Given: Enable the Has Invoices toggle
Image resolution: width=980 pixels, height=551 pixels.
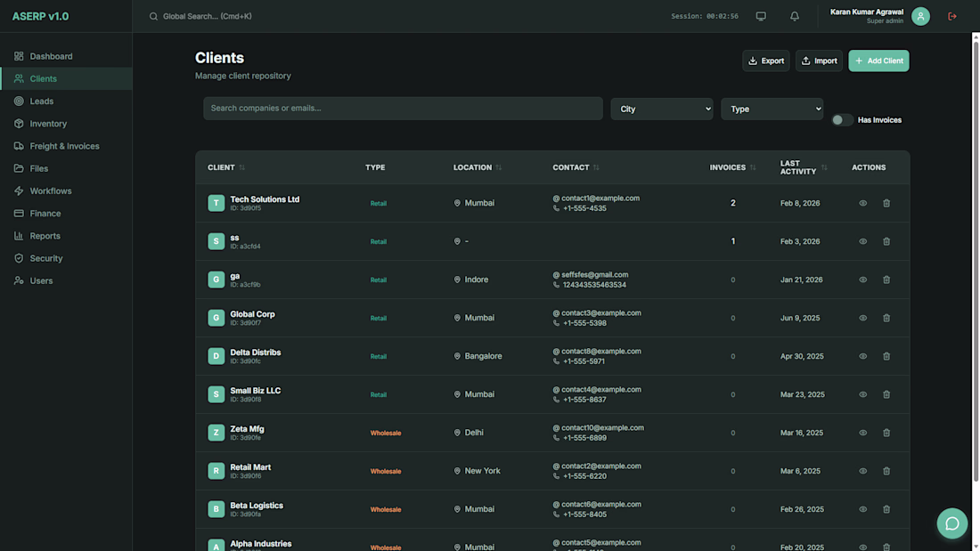Looking at the screenshot, I should coord(842,120).
